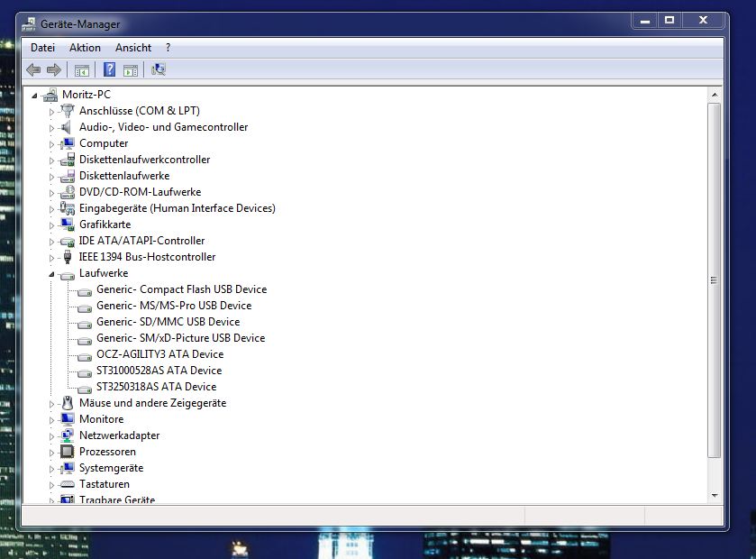
Task: Open the ? help menu
Action: pos(168,48)
